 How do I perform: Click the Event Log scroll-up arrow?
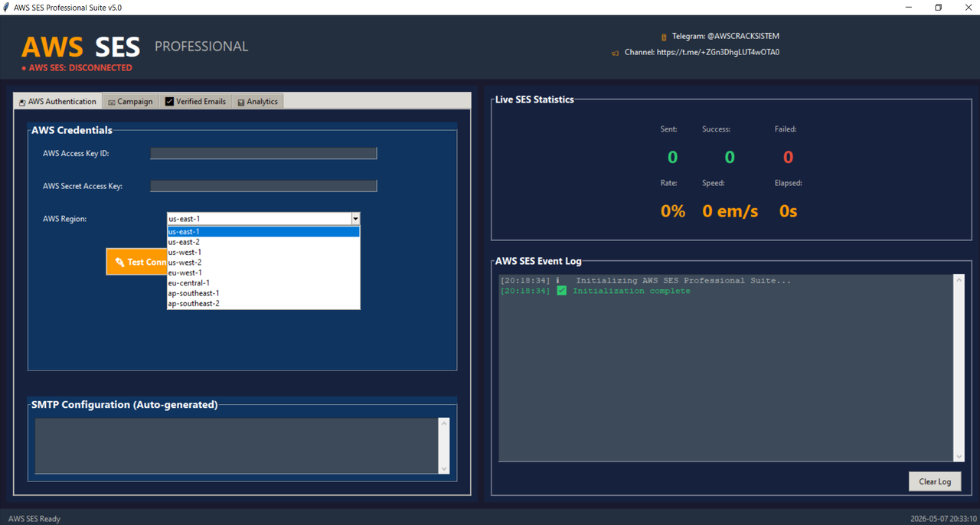[x=959, y=280]
